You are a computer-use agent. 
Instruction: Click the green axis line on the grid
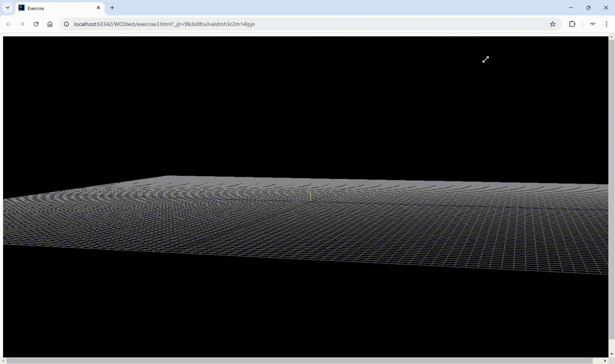tap(310, 196)
